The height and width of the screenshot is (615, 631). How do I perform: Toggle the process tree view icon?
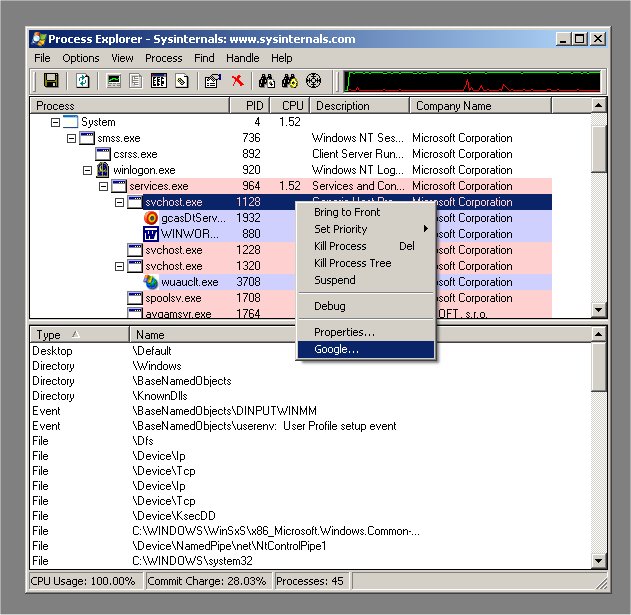(x=136, y=80)
